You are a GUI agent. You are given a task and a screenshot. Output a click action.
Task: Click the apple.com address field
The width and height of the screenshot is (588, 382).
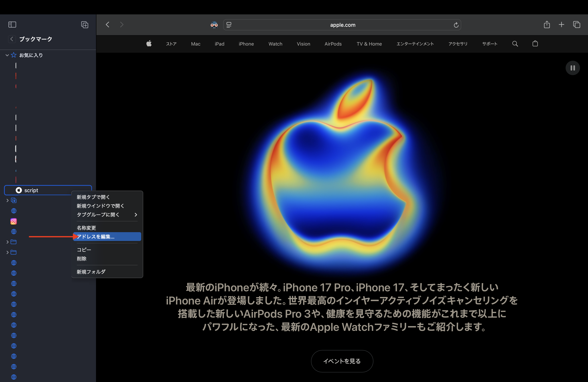342,25
